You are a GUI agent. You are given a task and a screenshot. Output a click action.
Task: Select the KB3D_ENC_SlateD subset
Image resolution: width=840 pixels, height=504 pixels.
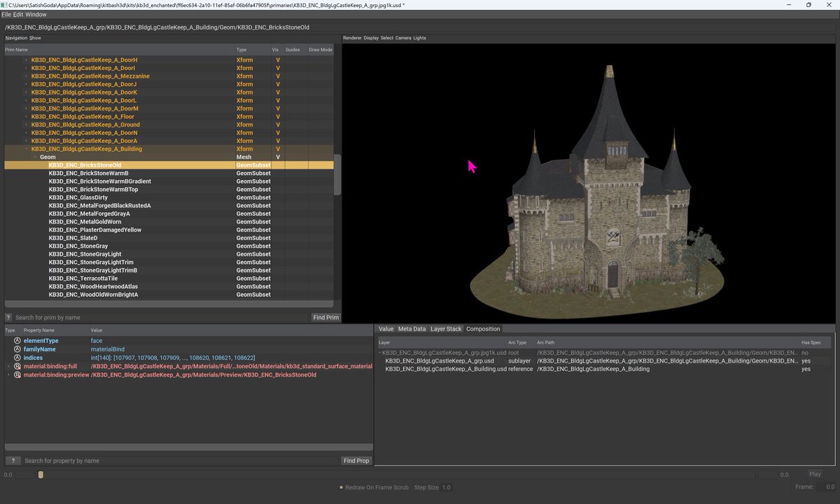coord(73,238)
